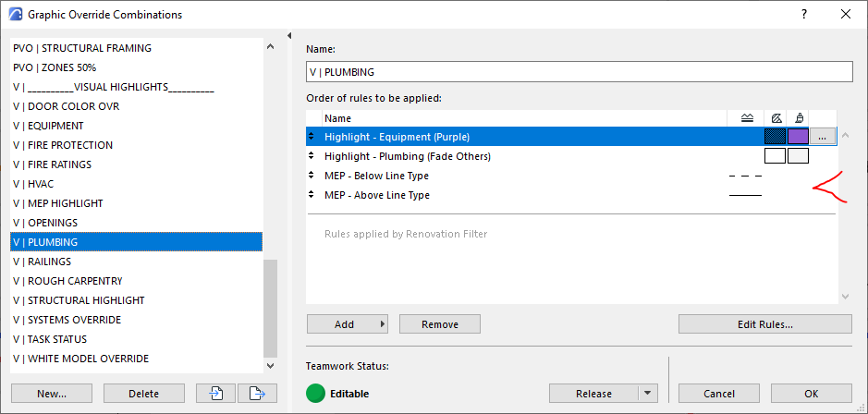Close the Graphic Override Combinations dialog

(x=846, y=15)
